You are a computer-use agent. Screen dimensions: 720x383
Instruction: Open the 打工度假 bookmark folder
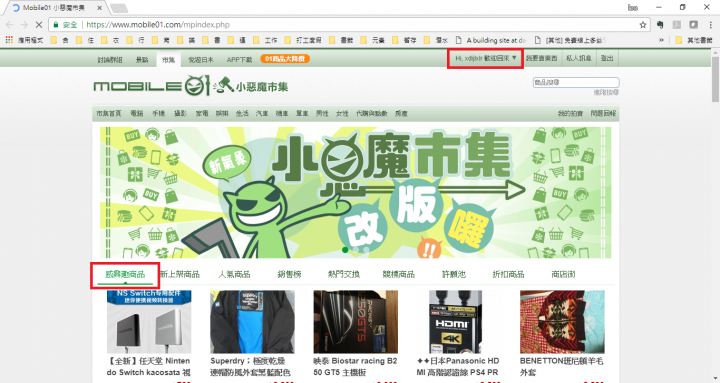coord(303,40)
